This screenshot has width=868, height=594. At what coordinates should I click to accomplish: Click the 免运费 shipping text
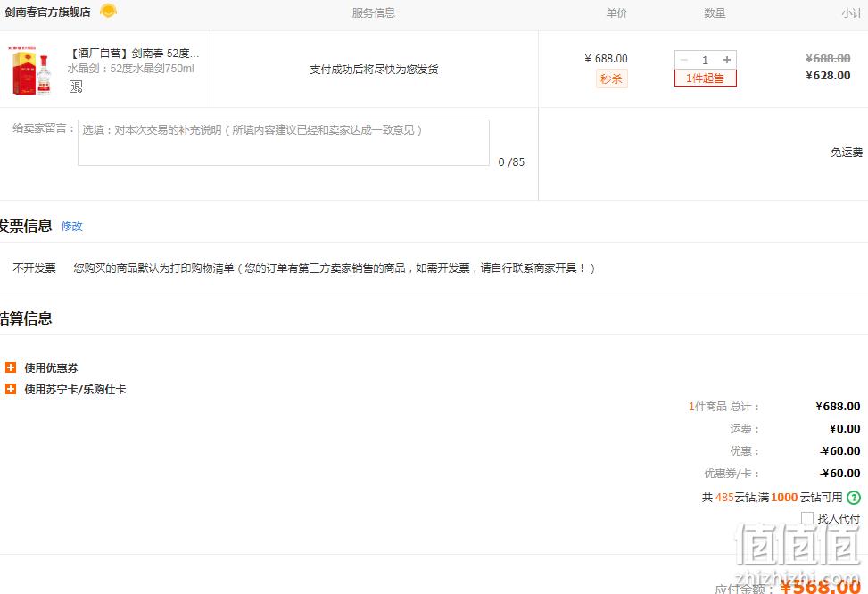[847, 153]
